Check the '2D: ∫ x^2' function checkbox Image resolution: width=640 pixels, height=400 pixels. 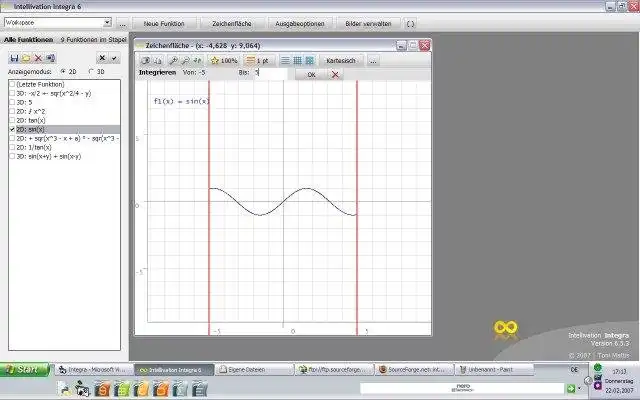(12, 111)
